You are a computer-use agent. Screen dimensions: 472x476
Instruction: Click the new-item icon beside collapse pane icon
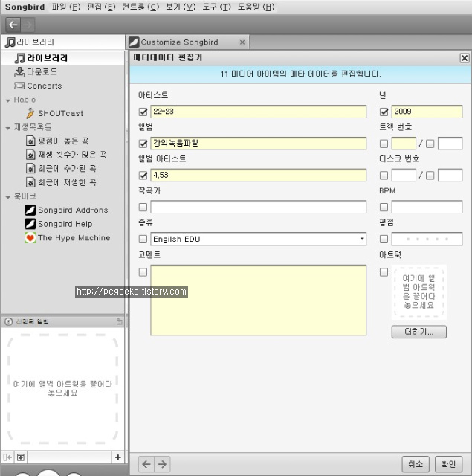[21, 457]
